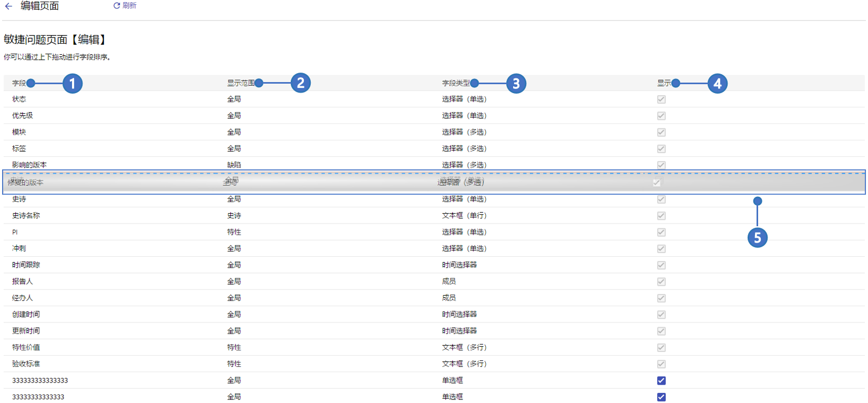Toggle the 显示 checkbox for 影响的版本
This screenshot has height=403, width=868.
[x=661, y=165]
